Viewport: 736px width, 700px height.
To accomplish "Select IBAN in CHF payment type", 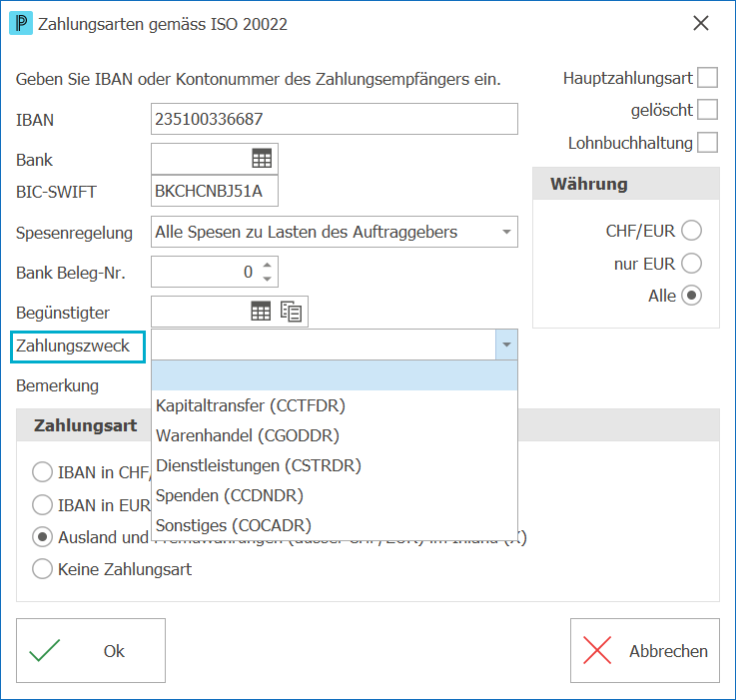I will click(x=42, y=472).
